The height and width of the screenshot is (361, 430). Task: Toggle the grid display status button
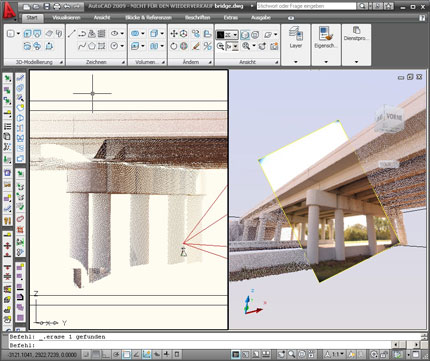click(x=96, y=354)
